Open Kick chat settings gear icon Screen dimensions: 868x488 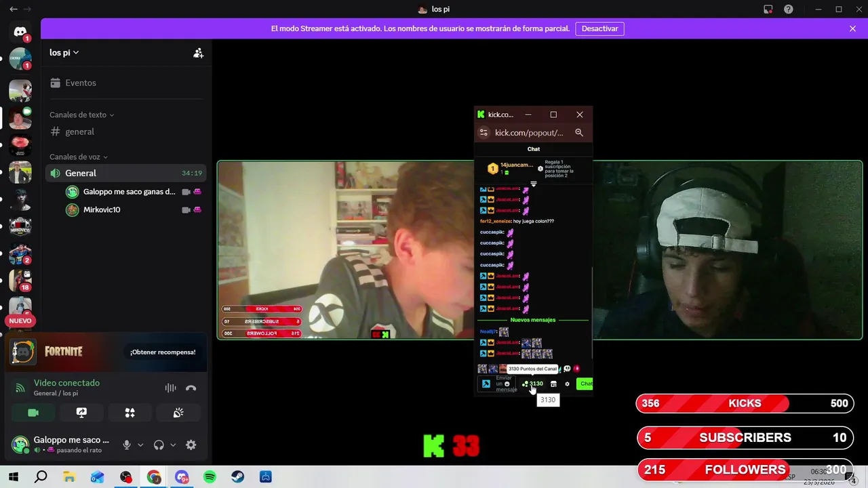point(568,384)
